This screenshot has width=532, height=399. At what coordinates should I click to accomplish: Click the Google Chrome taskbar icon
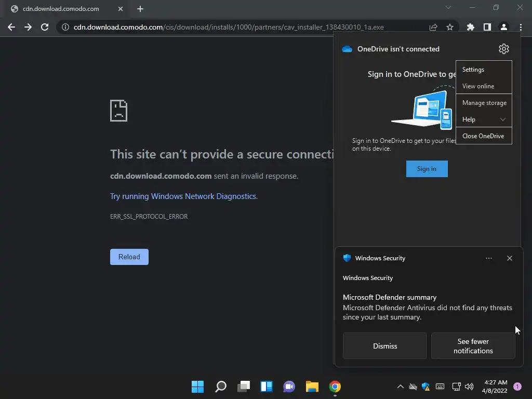coord(335,387)
